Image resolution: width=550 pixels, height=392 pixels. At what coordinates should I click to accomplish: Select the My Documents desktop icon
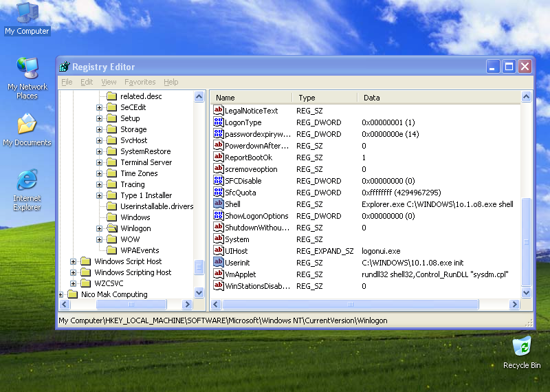(x=27, y=130)
